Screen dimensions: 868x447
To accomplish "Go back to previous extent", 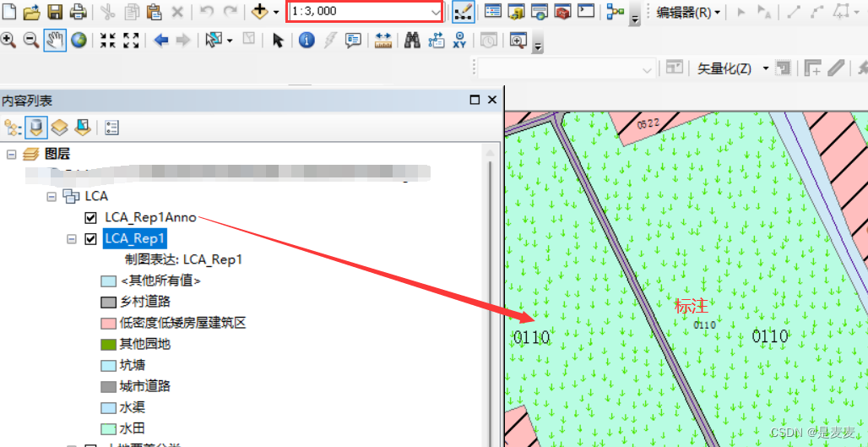I will pos(161,40).
